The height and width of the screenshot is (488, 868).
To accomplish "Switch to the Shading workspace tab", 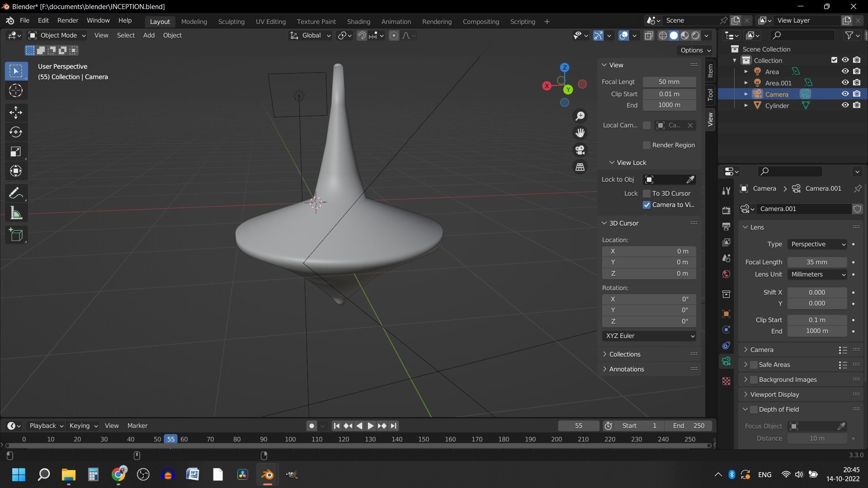I will tap(359, 22).
